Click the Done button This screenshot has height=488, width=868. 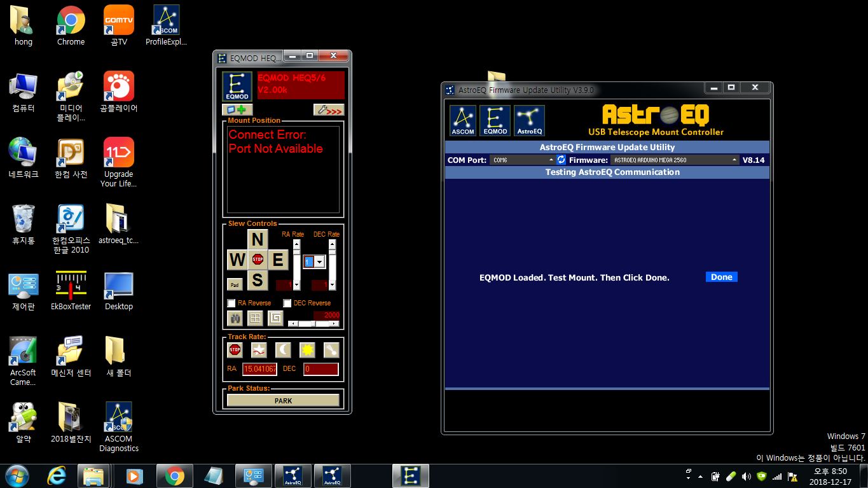pyautogui.click(x=722, y=277)
